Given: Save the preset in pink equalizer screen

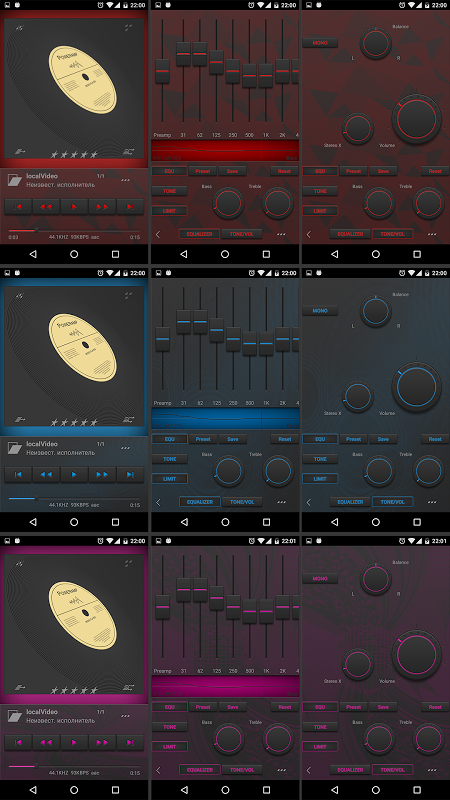Looking at the screenshot, I should pyautogui.click(x=233, y=707).
